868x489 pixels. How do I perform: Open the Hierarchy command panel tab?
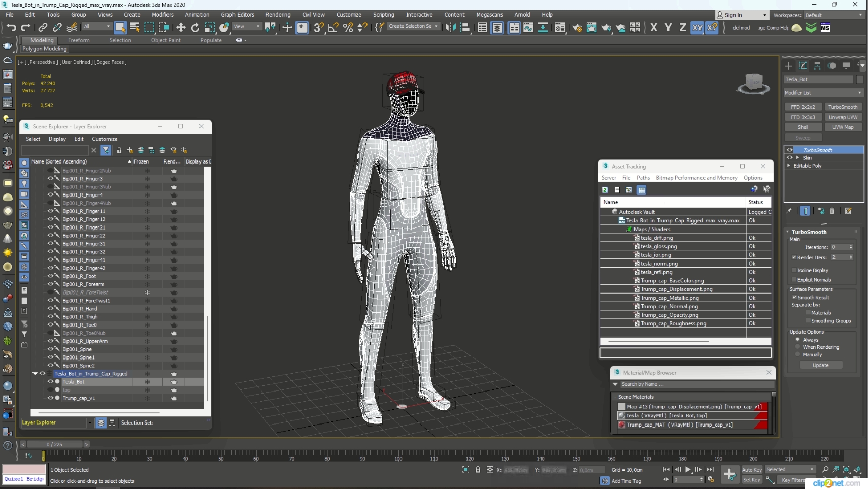point(817,66)
